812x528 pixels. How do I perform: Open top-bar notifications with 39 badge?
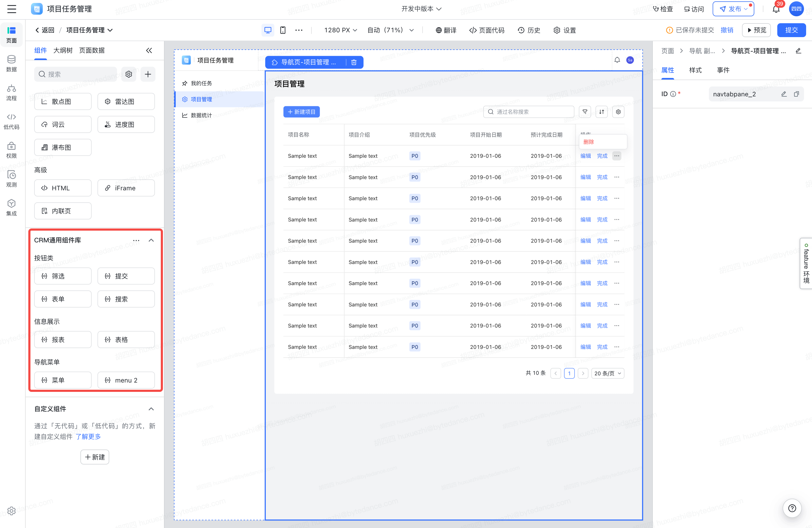pyautogui.click(x=776, y=9)
